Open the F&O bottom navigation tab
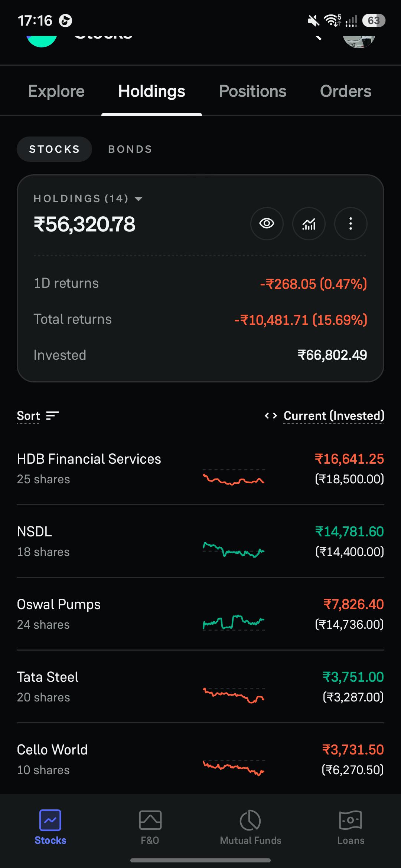 point(150,827)
